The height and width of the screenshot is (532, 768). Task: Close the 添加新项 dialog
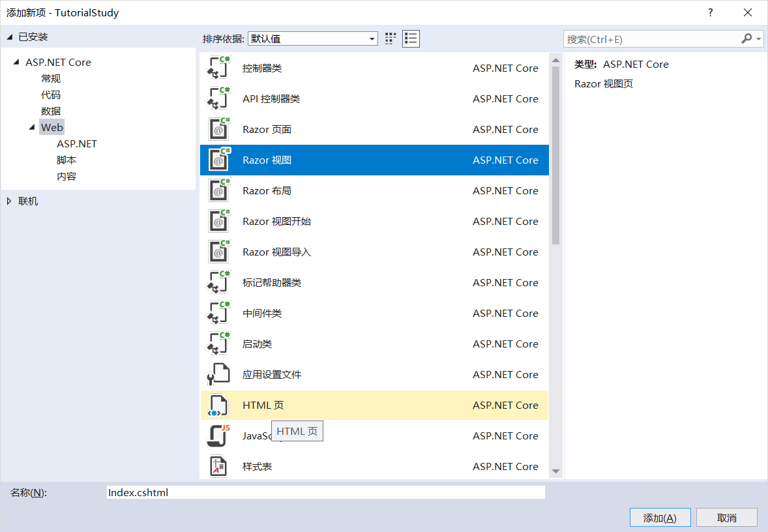(747, 13)
